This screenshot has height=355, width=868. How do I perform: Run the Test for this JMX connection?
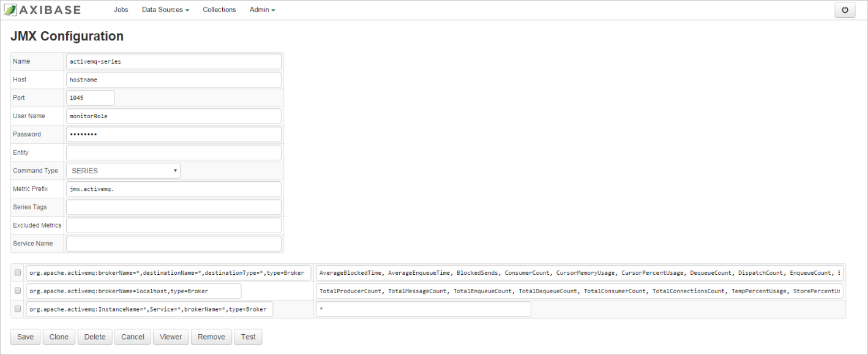tap(248, 337)
